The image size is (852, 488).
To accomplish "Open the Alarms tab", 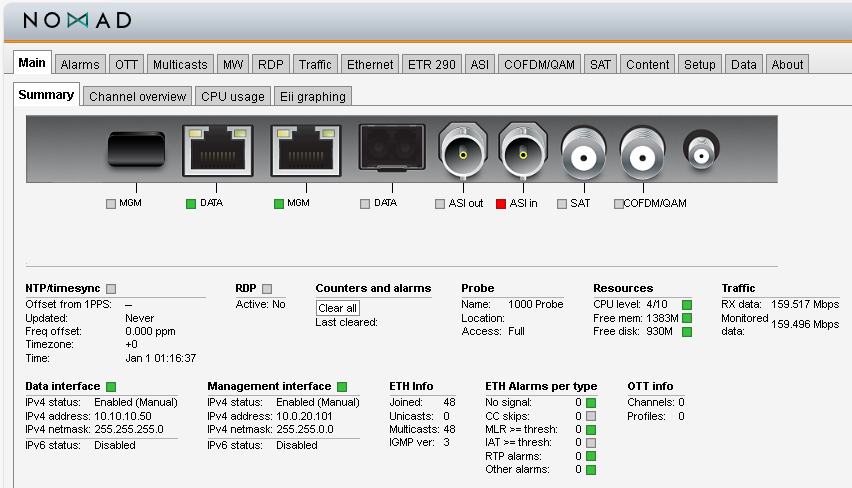I will click(x=80, y=64).
